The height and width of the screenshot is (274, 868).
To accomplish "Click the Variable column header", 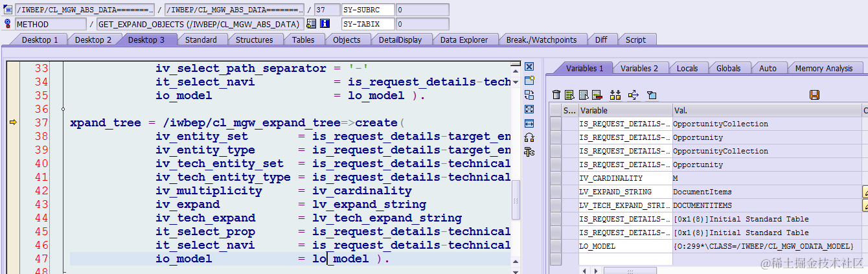I will pos(625,110).
